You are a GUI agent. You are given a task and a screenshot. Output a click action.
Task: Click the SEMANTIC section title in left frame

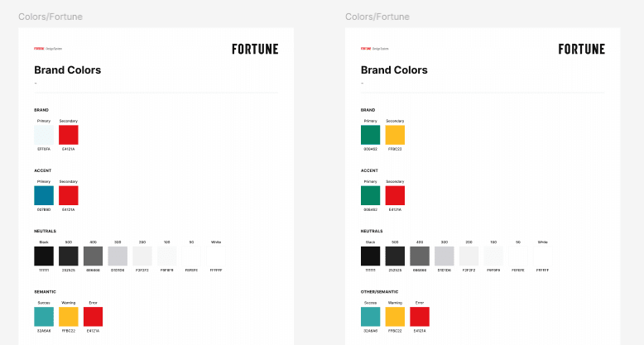[x=46, y=292]
